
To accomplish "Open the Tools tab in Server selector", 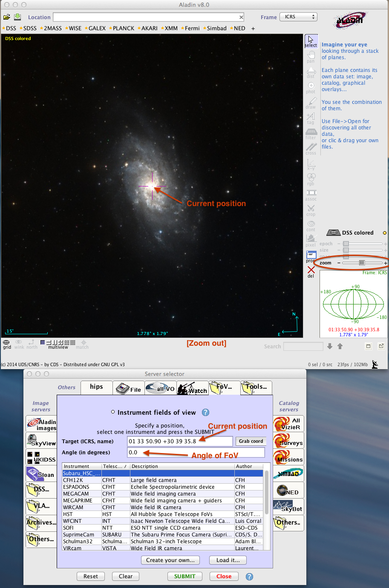I will click(x=256, y=387).
